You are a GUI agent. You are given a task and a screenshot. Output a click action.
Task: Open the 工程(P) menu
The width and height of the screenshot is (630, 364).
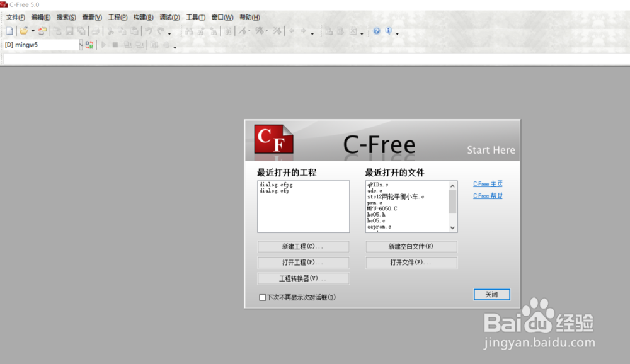click(117, 17)
